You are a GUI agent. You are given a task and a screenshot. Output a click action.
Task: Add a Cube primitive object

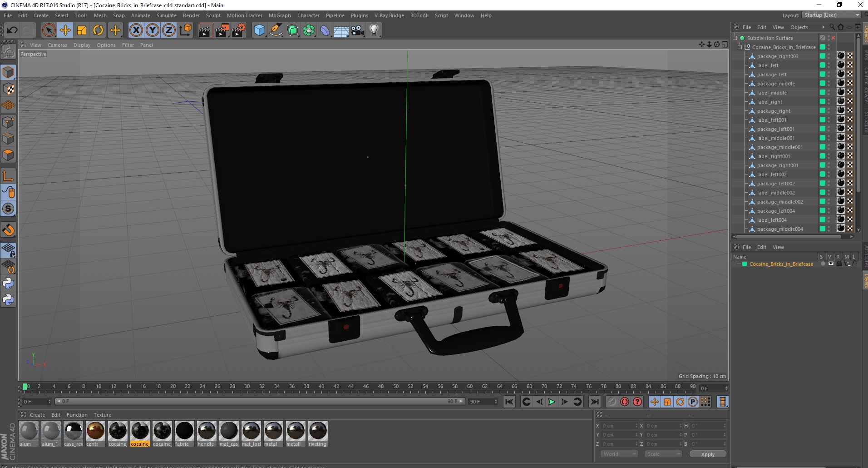click(259, 30)
